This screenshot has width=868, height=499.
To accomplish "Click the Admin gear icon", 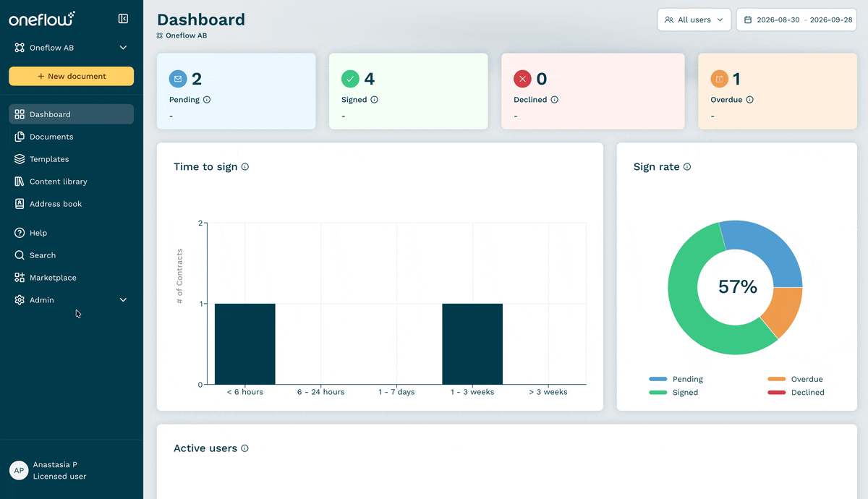I will point(20,300).
